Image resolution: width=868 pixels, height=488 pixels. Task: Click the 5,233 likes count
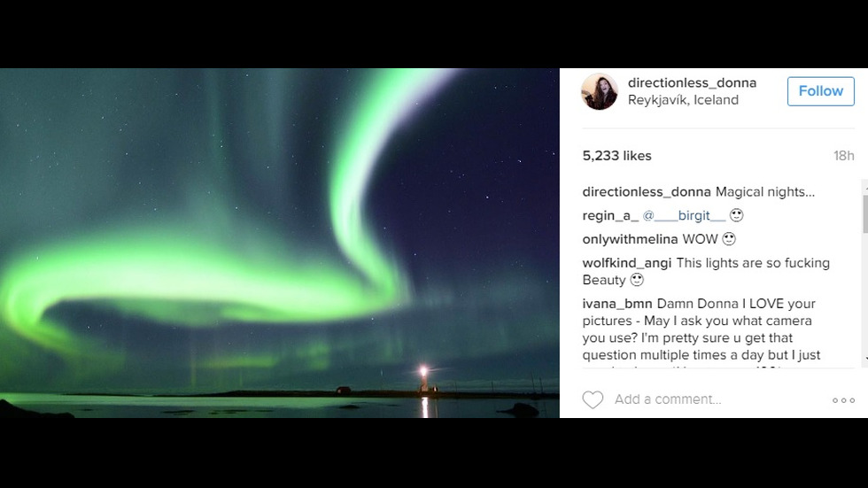[616, 156]
